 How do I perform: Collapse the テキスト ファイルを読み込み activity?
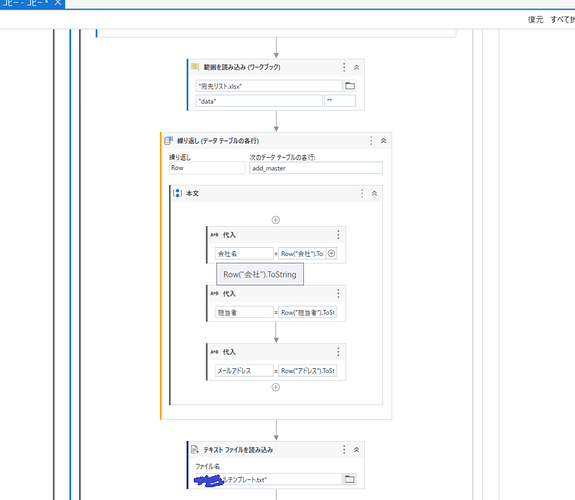click(x=356, y=450)
